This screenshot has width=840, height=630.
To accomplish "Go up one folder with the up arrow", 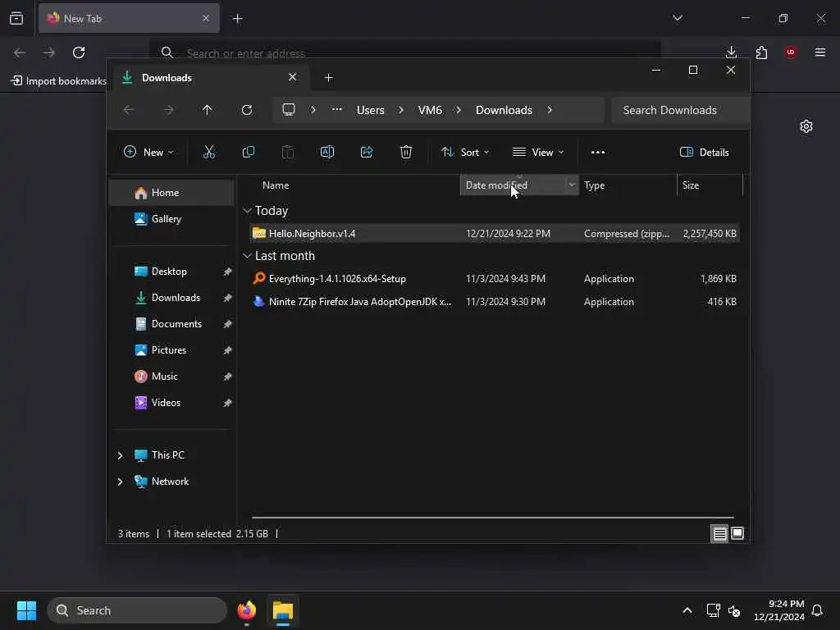I will [208, 110].
